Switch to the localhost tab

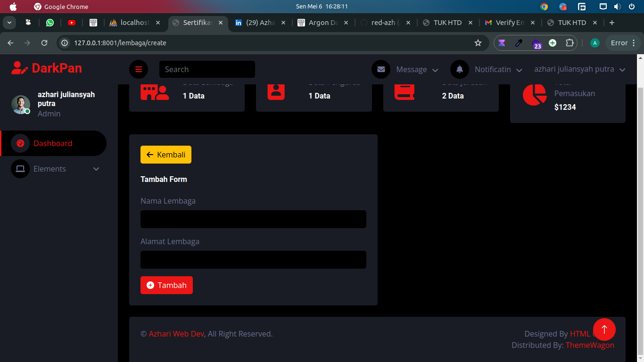click(x=136, y=23)
